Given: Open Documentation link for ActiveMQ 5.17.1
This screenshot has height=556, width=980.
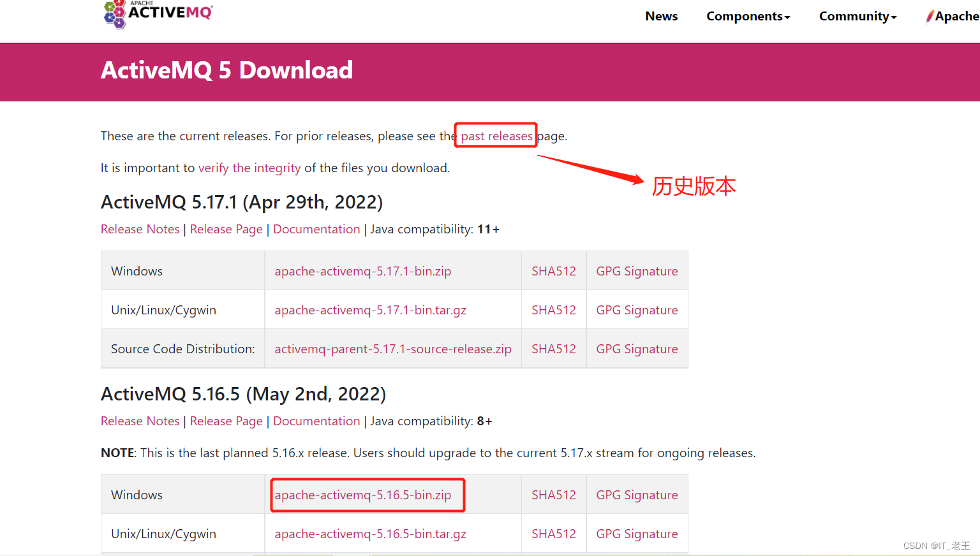Looking at the screenshot, I should click(x=316, y=229).
